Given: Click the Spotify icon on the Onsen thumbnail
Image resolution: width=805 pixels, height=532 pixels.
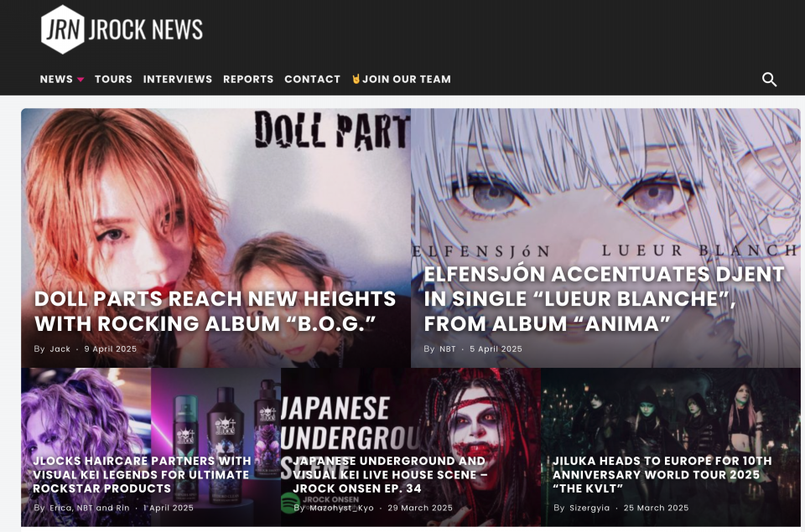Looking at the screenshot, I should click(x=291, y=503).
